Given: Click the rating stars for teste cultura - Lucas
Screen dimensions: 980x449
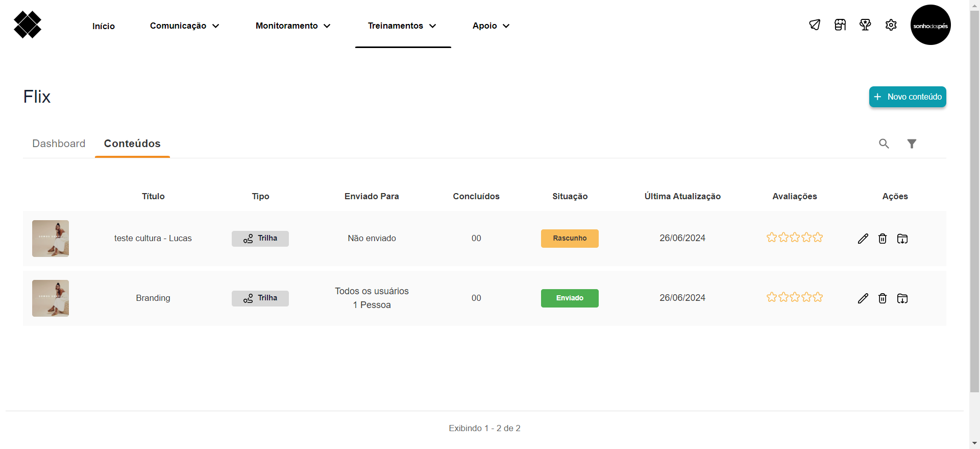Looking at the screenshot, I should tap(795, 238).
